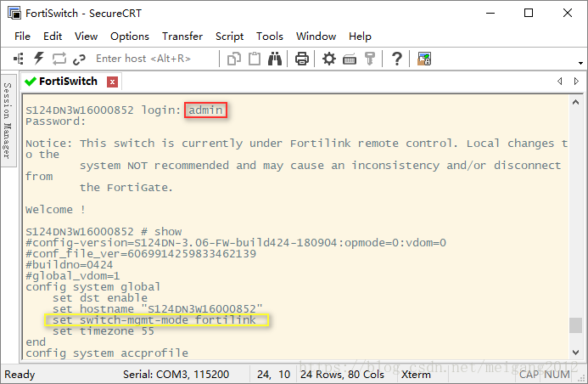
Task: Open the File menu
Action: click(x=22, y=37)
